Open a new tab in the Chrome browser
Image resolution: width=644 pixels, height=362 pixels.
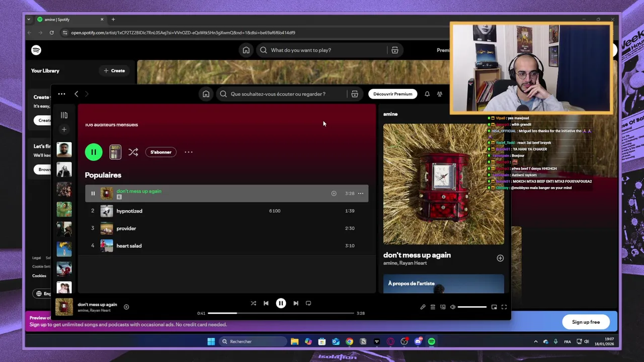[x=113, y=20]
